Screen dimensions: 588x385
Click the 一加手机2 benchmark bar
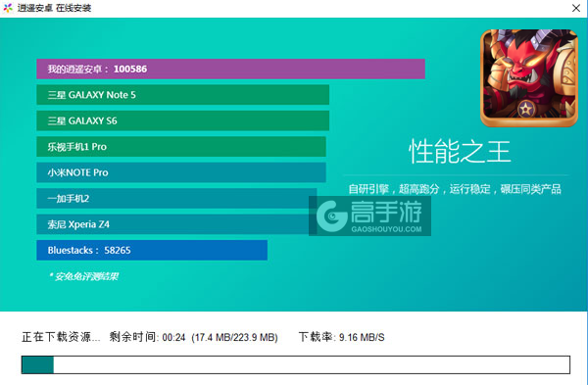[x=176, y=198]
